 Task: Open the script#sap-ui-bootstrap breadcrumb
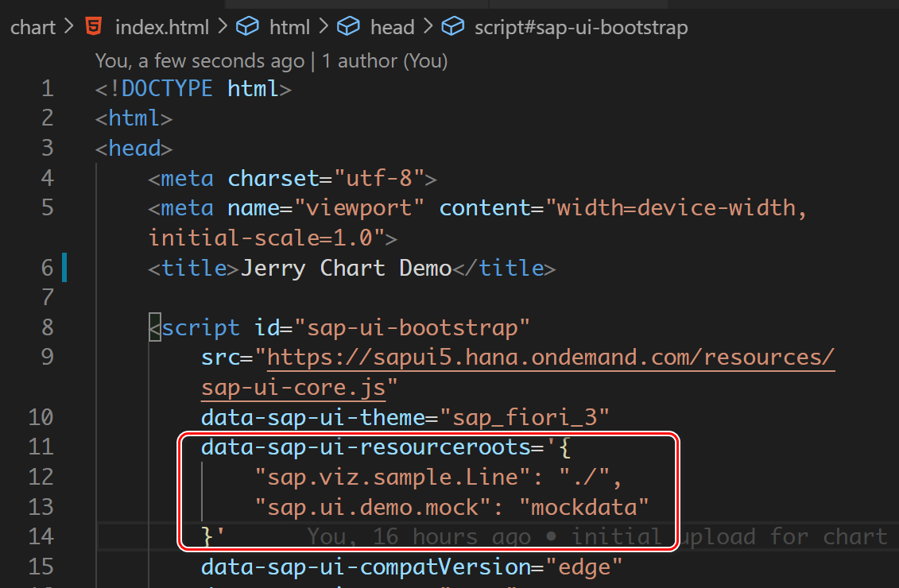[x=581, y=28]
